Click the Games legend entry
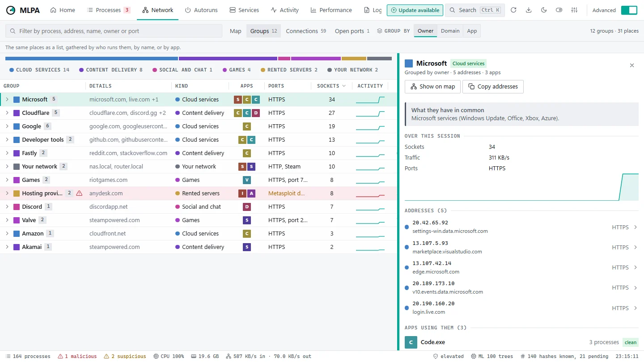Image resolution: width=644 pixels, height=362 pixels. pyautogui.click(x=237, y=70)
